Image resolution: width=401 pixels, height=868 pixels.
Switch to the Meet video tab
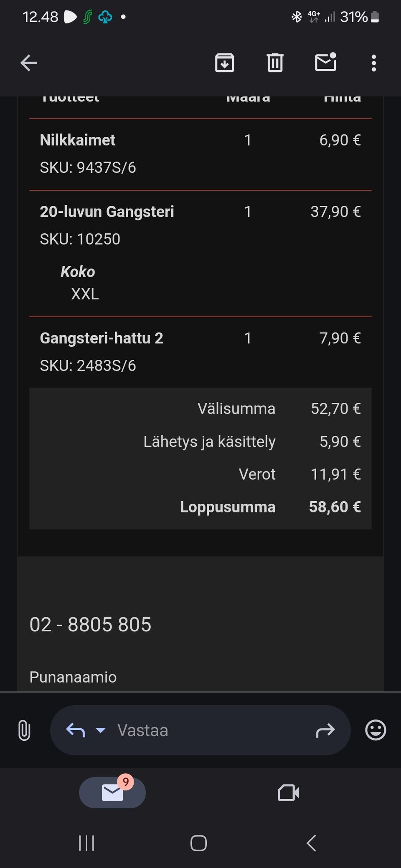(288, 792)
